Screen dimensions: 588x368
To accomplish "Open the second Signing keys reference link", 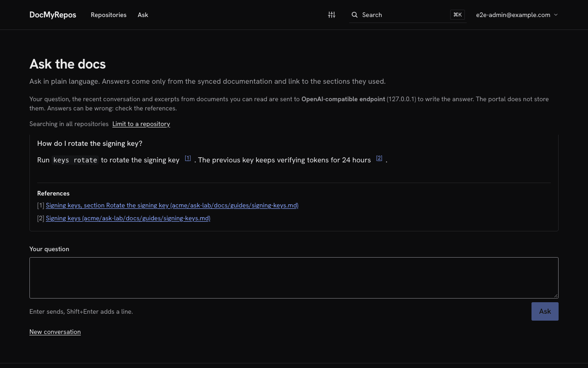I will pyautogui.click(x=128, y=218).
